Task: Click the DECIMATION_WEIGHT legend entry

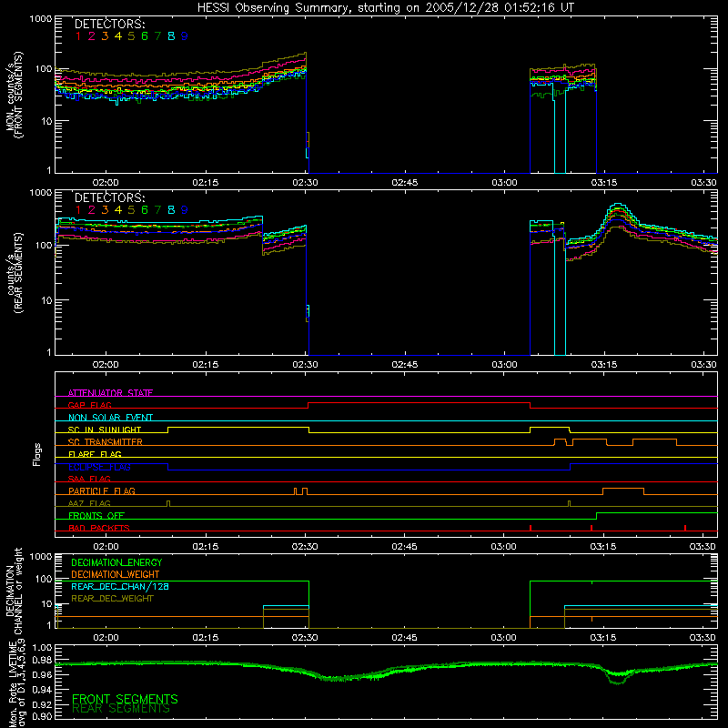Action: (x=116, y=574)
